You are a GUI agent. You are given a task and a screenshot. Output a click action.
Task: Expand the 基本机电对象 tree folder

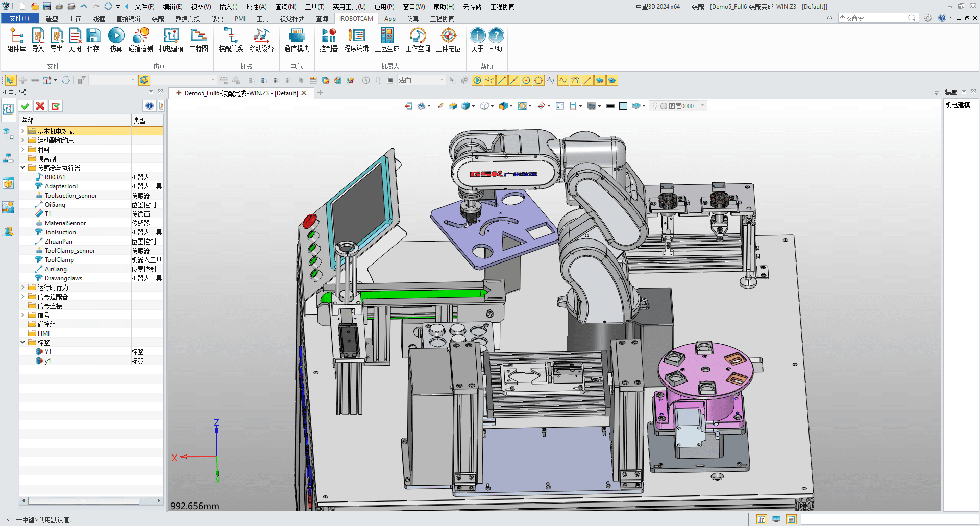pyautogui.click(x=23, y=131)
